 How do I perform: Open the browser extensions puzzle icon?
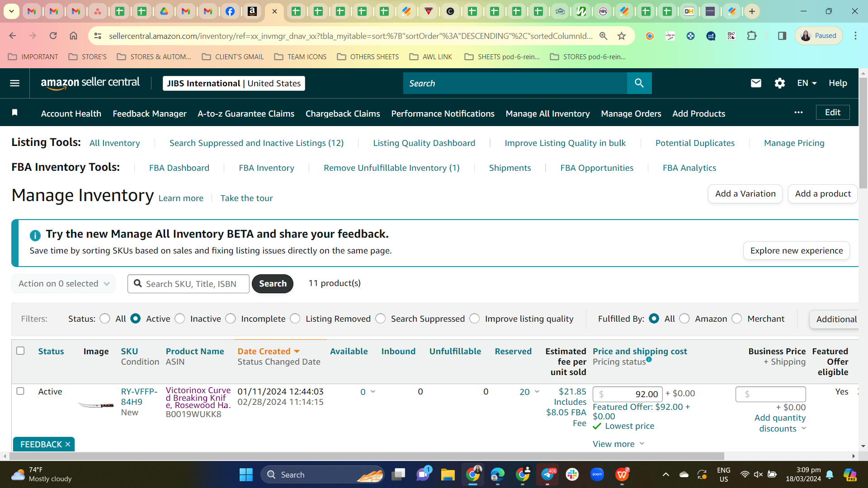click(752, 36)
